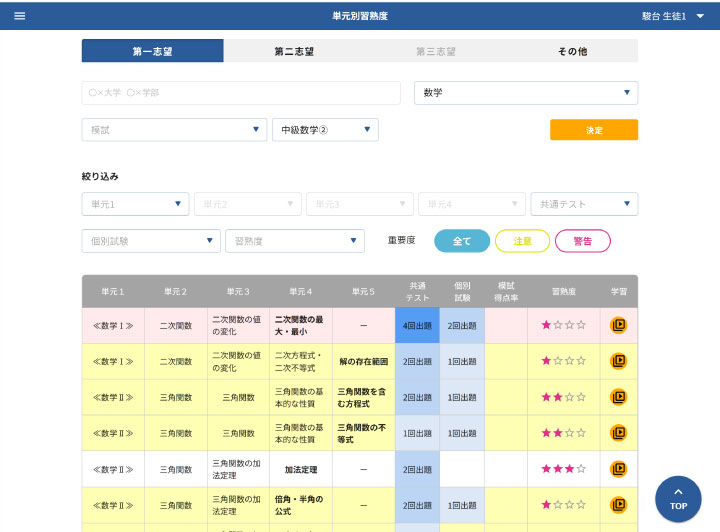Screen dimensions: 720x532
Task: Select the 注意 importance filter
Action: [x=522, y=241]
